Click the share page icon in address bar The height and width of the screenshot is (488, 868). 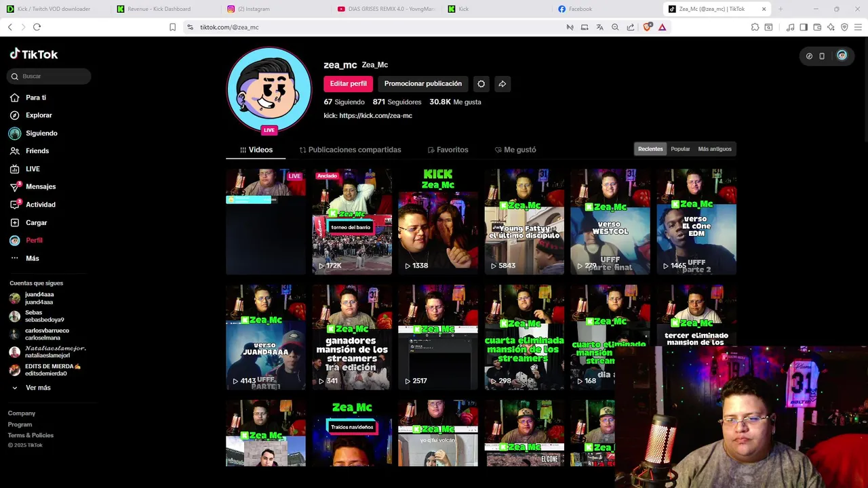(631, 27)
